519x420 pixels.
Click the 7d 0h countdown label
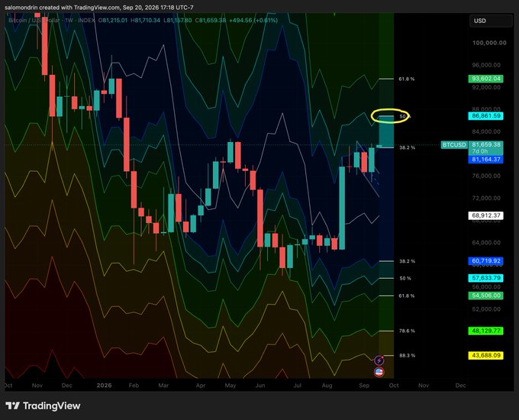(x=479, y=151)
